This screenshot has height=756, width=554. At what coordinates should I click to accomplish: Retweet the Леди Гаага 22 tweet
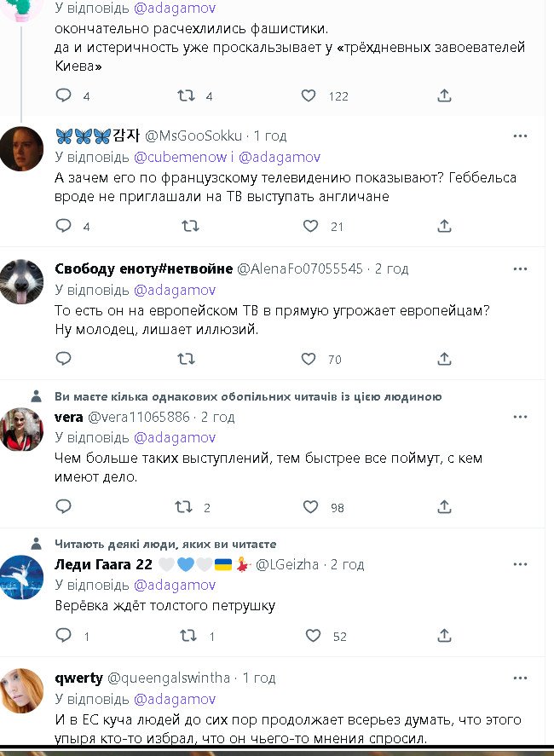[184, 635]
